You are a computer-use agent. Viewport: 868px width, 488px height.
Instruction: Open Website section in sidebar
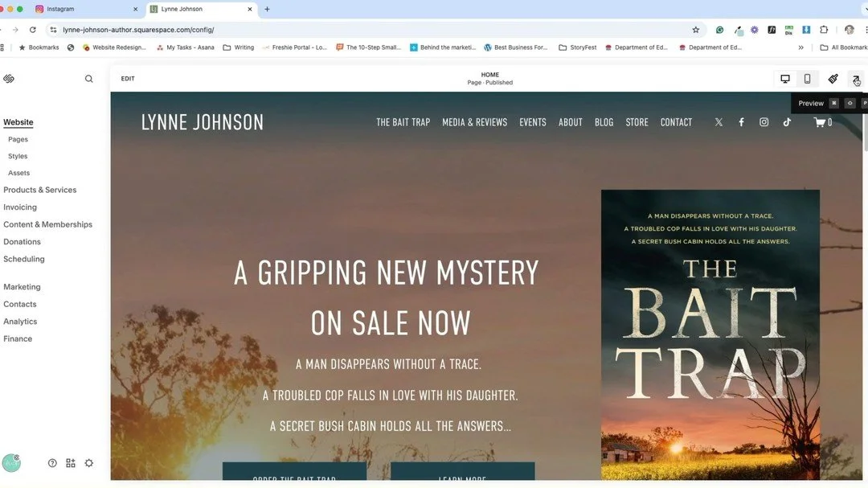click(18, 122)
